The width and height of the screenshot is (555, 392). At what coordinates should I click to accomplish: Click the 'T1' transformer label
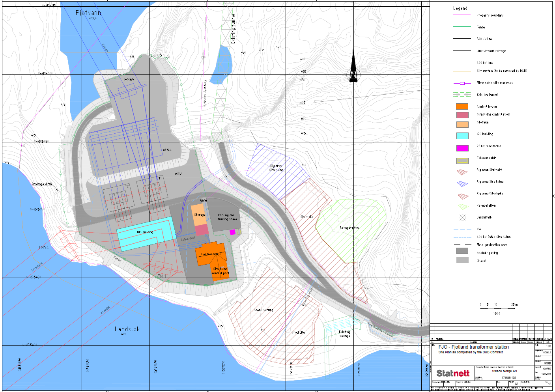160,178
